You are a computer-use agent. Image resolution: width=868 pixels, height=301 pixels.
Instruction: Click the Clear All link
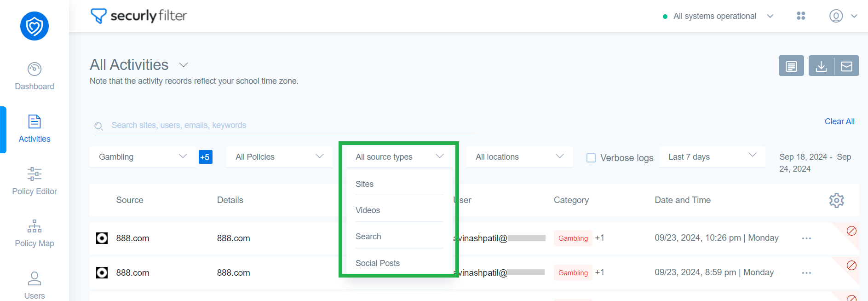point(839,122)
